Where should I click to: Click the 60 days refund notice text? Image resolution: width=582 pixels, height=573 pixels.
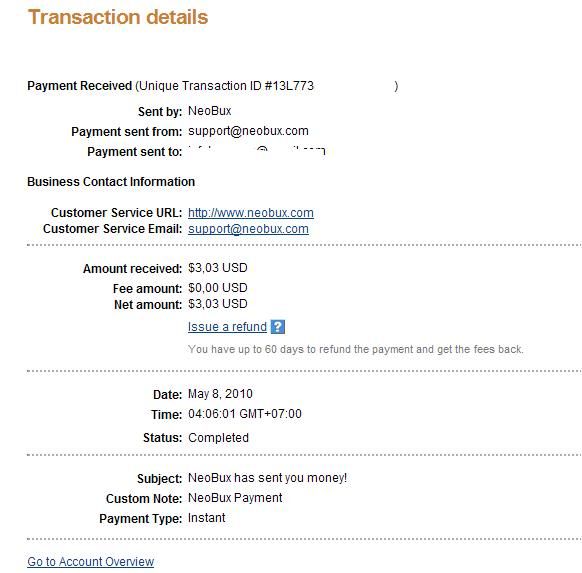click(356, 349)
